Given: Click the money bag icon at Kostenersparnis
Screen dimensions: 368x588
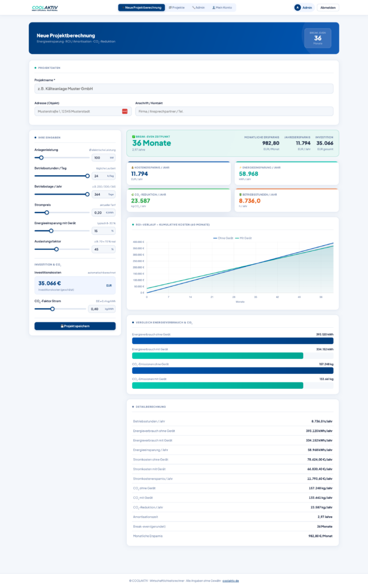Looking at the screenshot, I should tap(133, 168).
